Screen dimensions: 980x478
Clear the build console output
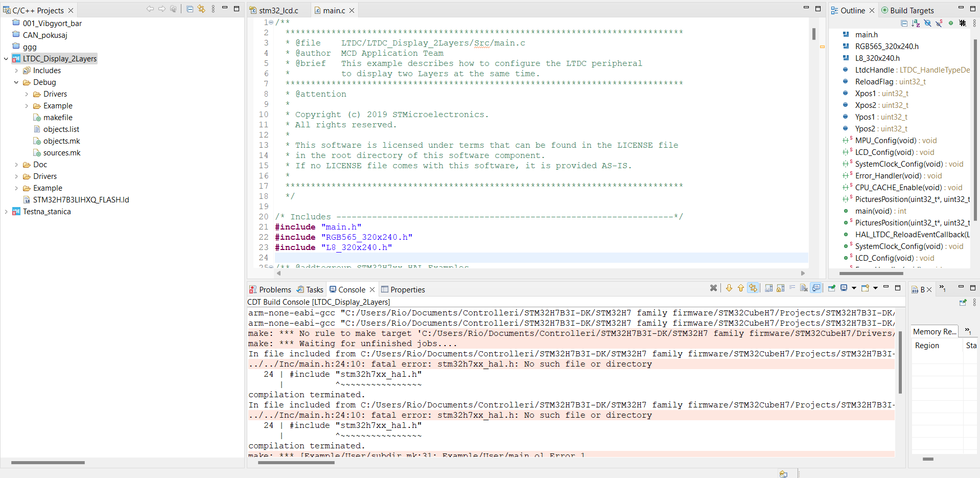[805, 288]
